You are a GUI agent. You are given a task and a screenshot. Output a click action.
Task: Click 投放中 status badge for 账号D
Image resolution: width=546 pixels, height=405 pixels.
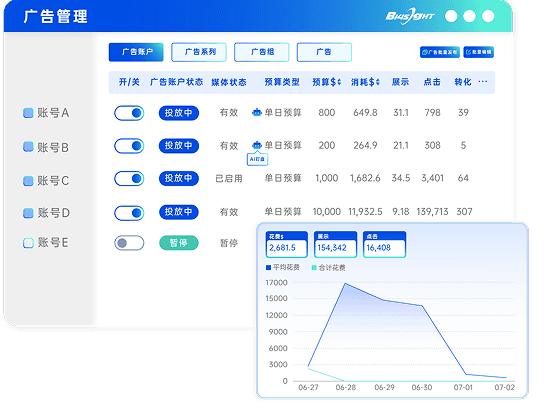click(x=179, y=212)
